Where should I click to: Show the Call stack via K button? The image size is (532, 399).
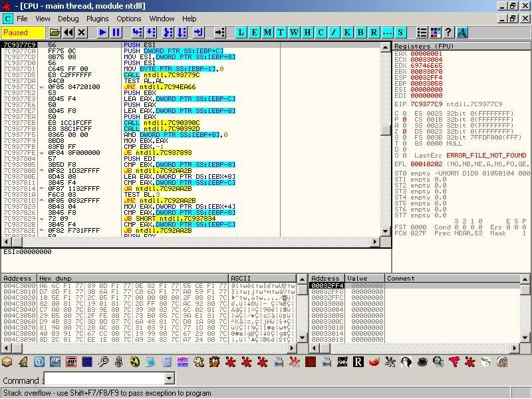347,32
